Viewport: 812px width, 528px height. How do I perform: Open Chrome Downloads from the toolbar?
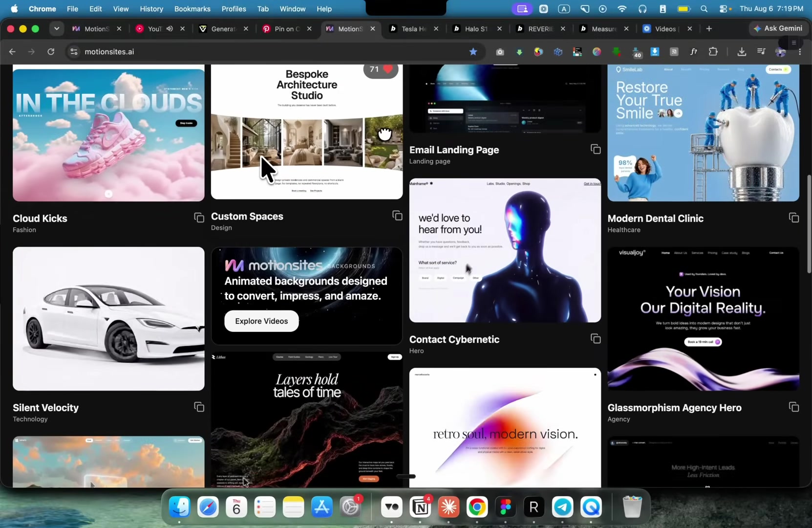pyautogui.click(x=742, y=51)
